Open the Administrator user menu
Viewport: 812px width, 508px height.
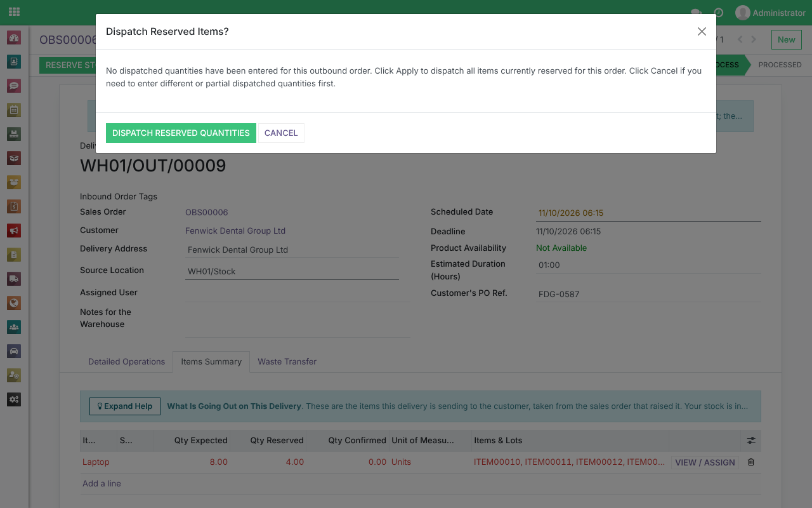click(770, 13)
